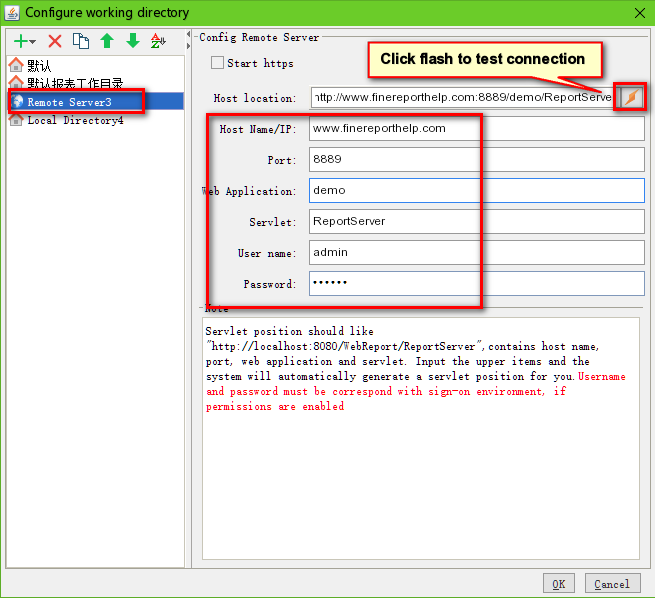
Task: Click the copy directory icon
Action: [81, 41]
